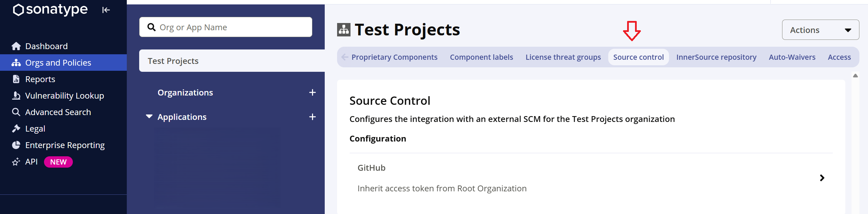This screenshot has width=868, height=214.
Task: Open the License threat groups tab
Action: click(x=563, y=57)
